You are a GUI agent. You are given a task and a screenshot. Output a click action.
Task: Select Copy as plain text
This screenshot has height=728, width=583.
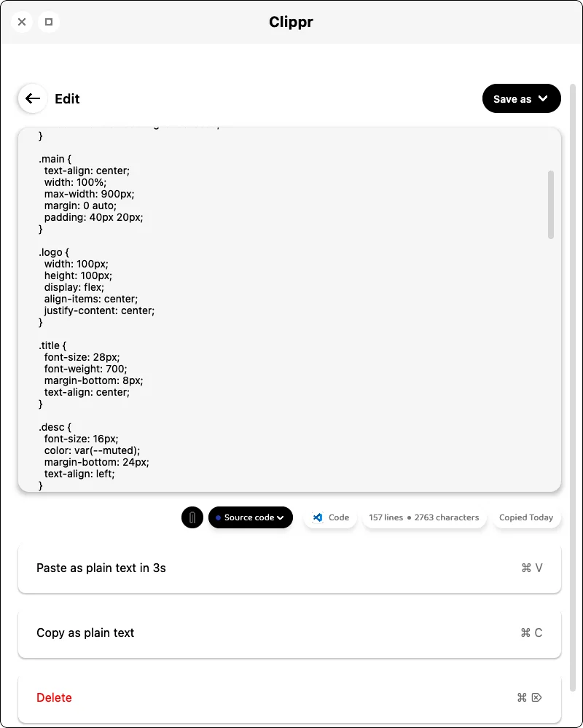[x=289, y=633]
